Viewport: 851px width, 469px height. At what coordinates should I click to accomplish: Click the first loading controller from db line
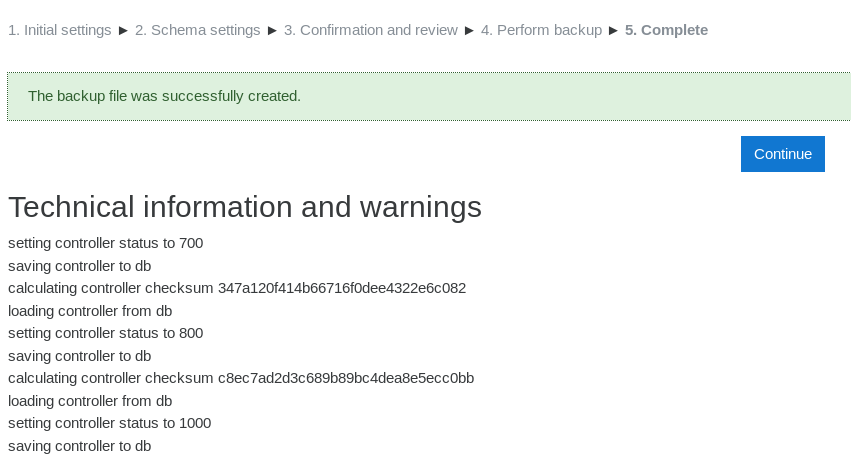tap(90, 311)
